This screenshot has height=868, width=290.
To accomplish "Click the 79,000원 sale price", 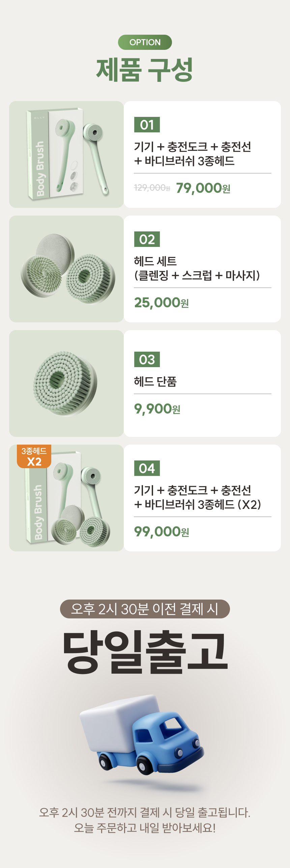I will [x=203, y=188].
